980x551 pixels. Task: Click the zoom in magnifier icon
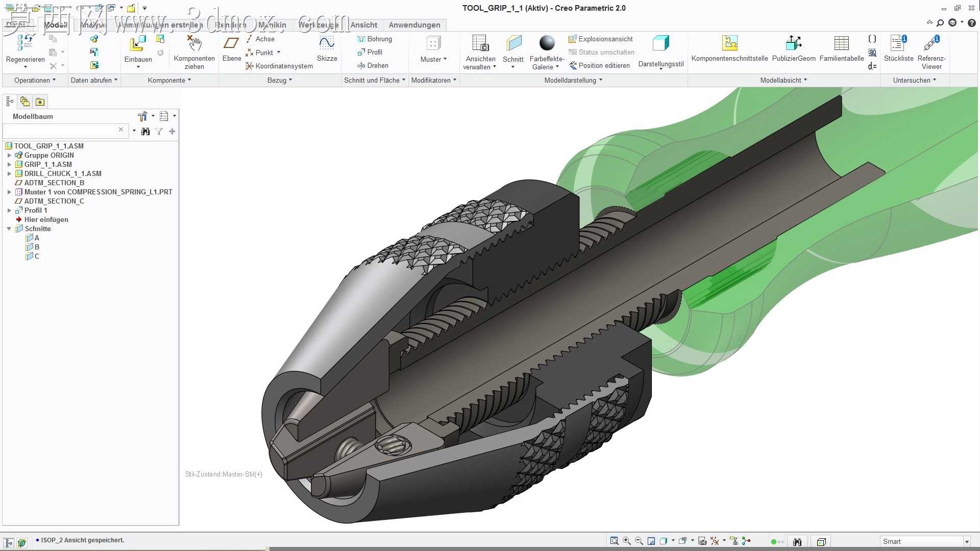(x=627, y=541)
